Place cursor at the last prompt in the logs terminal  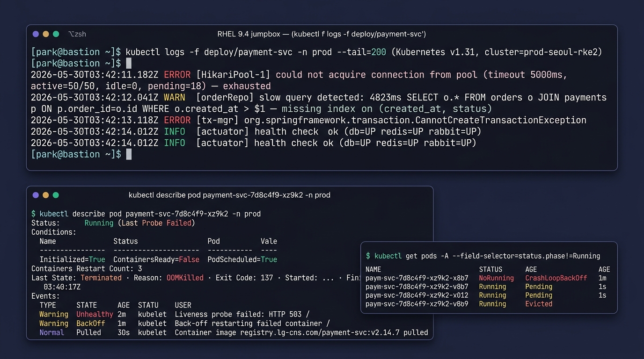pyautogui.click(x=129, y=154)
